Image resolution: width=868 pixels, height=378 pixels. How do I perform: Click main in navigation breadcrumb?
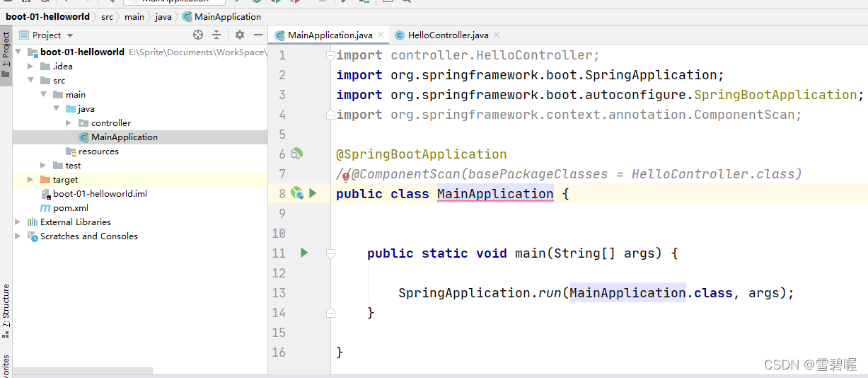[x=134, y=16]
